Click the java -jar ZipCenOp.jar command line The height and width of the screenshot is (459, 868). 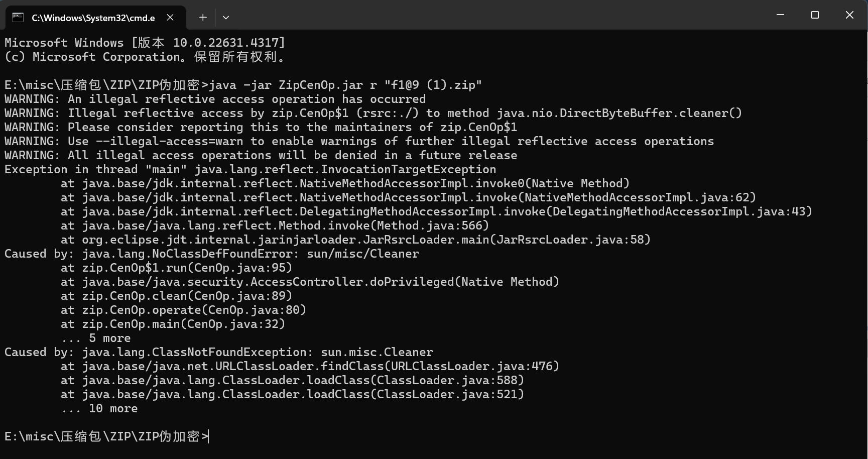point(243,85)
